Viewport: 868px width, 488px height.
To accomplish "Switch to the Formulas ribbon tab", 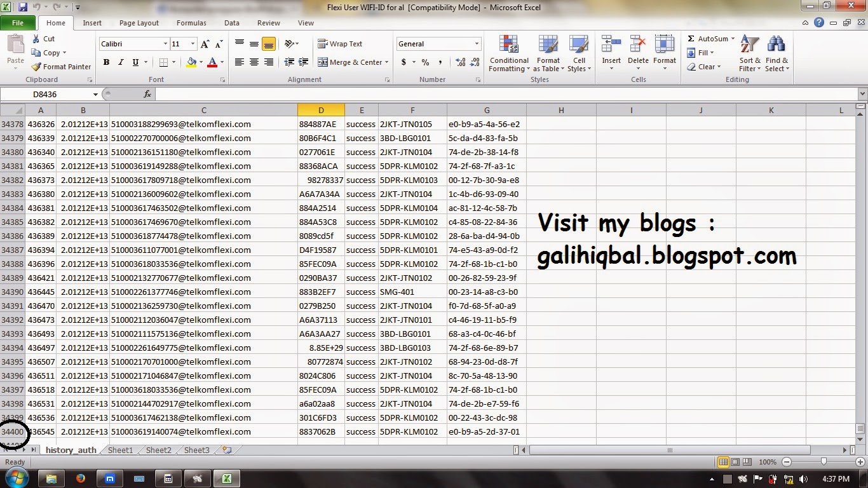I will click(191, 23).
